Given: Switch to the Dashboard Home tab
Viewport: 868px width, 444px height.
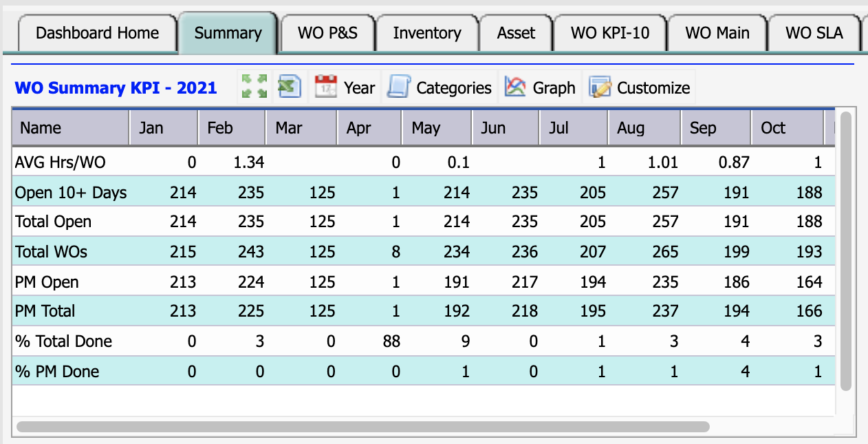Looking at the screenshot, I should (x=97, y=33).
